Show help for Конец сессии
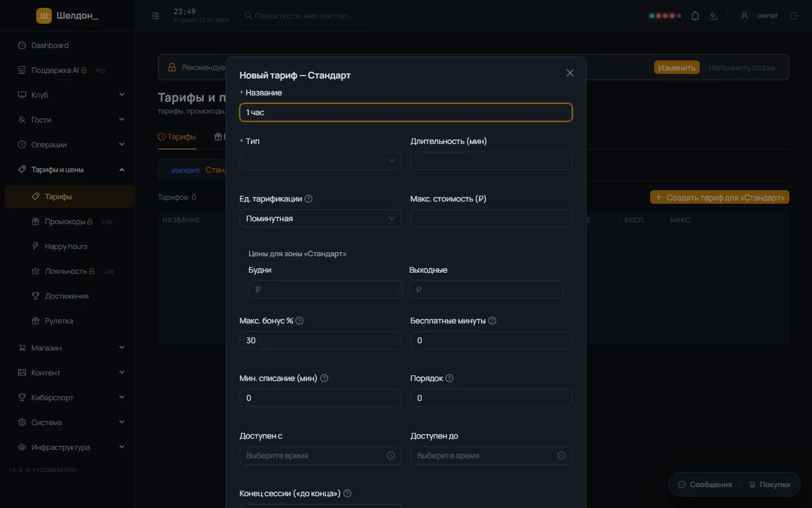 [347, 493]
